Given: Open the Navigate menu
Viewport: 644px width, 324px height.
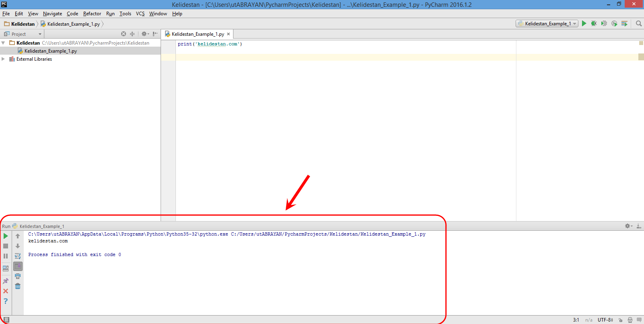Looking at the screenshot, I should tap(52, 14).
